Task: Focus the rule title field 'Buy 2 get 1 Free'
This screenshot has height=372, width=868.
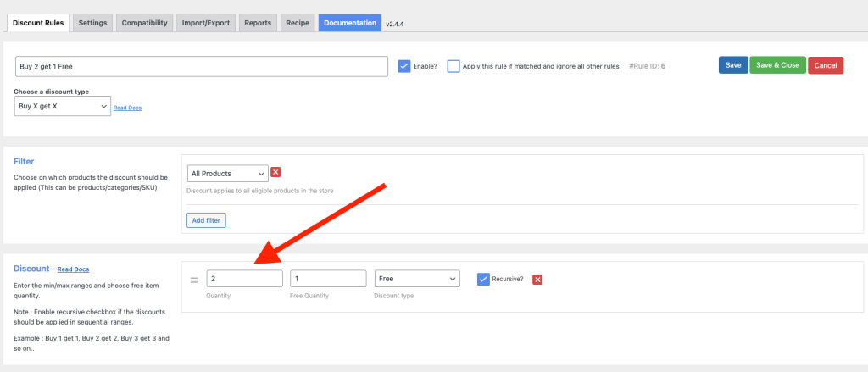Action: [x=202, y=66]
